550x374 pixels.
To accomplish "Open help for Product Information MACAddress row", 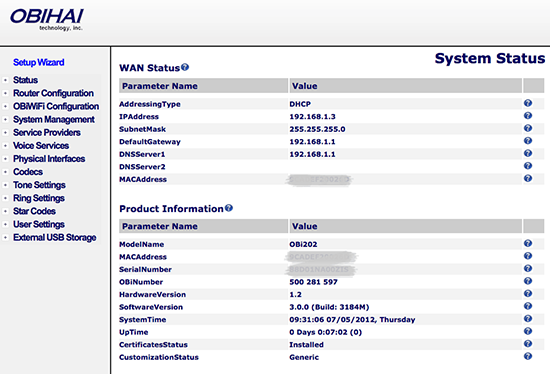I will [x=528, y=256].
